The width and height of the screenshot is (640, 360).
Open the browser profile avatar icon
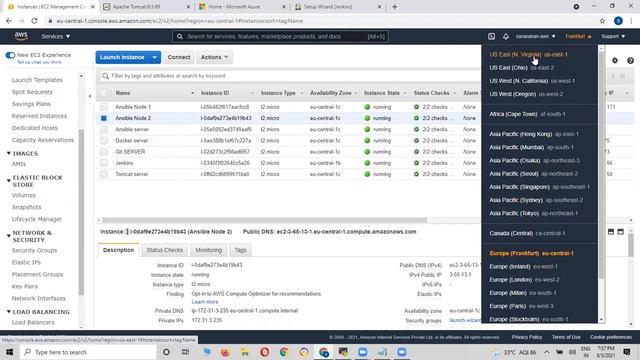point(618,21)
